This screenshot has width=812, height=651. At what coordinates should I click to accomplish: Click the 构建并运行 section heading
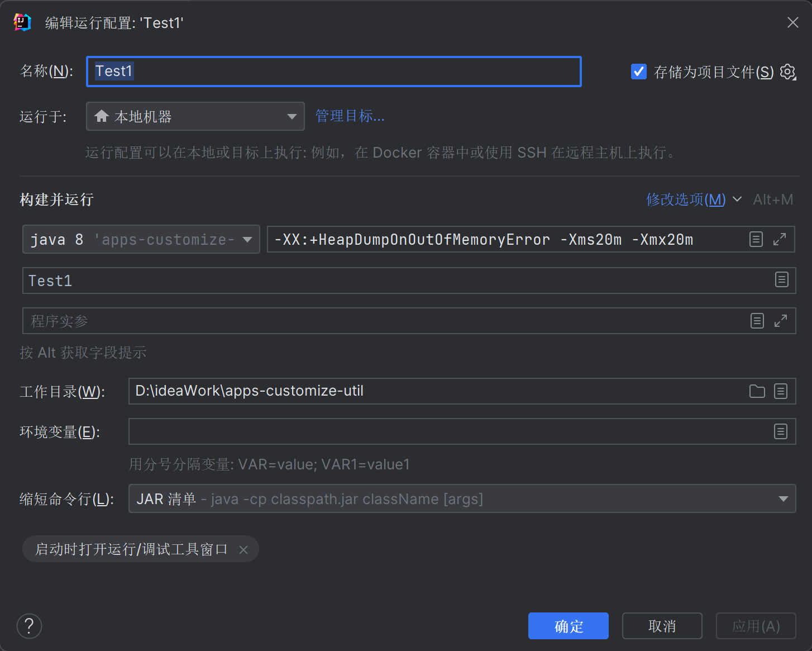pyautogui.click(x=56, y=199)
